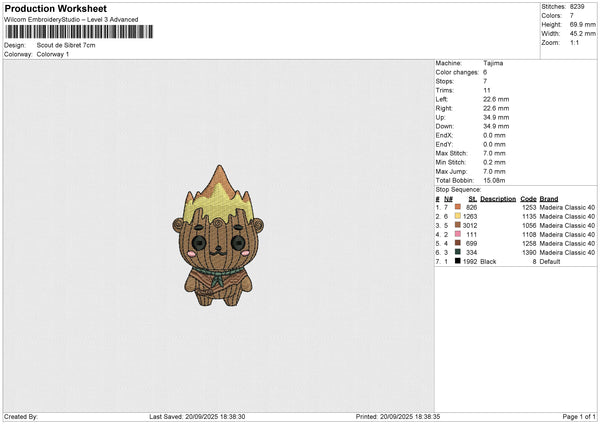Click stitch count '699' in row 5

pyautogui.click(x=472, y=243)
